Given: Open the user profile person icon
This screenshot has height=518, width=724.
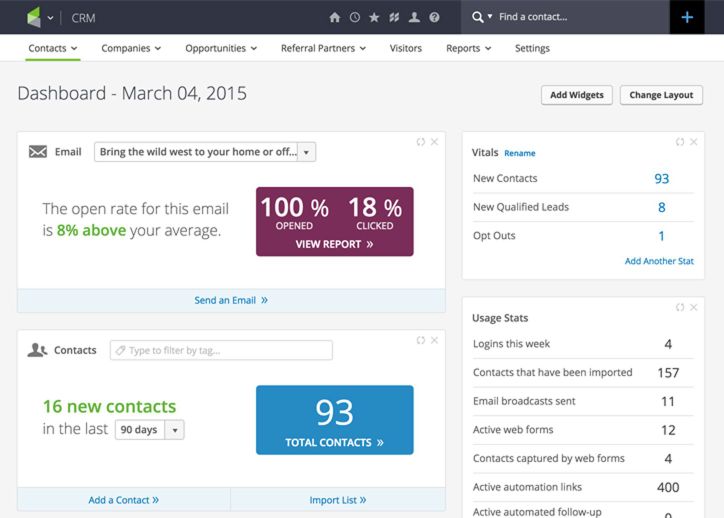Looking at the screenshot, I should click(414, 18).
